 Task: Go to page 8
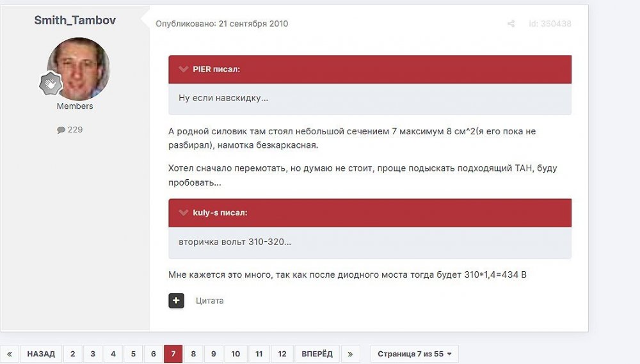tap(193, 354)
